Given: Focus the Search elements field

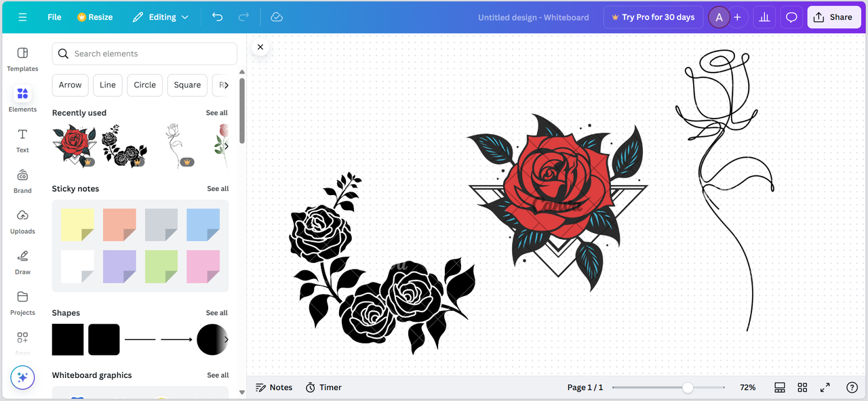Looking at the screenshot, I should [144, 54].
